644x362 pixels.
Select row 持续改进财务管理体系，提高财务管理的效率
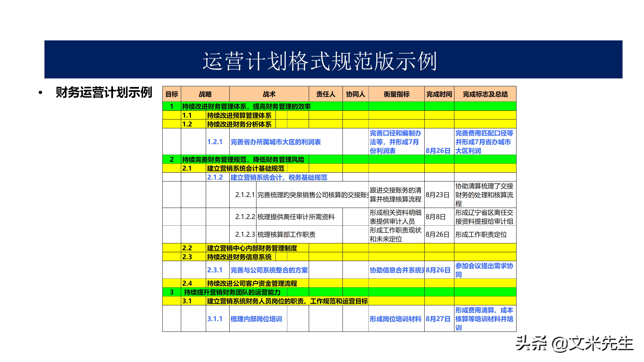[339, 106]
